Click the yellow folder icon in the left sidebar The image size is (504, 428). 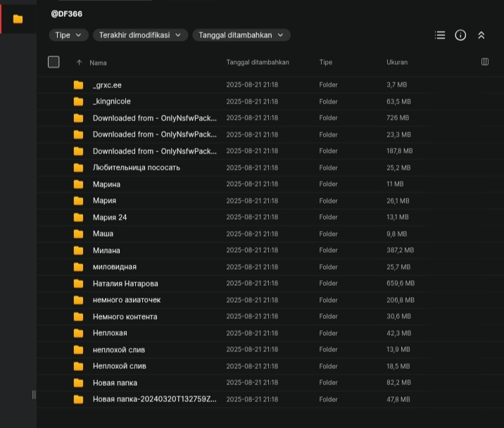click(x=18, y=19)
